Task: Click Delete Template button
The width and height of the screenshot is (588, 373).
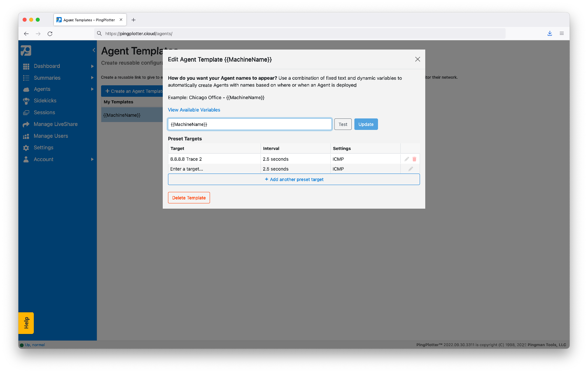Action: point(189,198)
